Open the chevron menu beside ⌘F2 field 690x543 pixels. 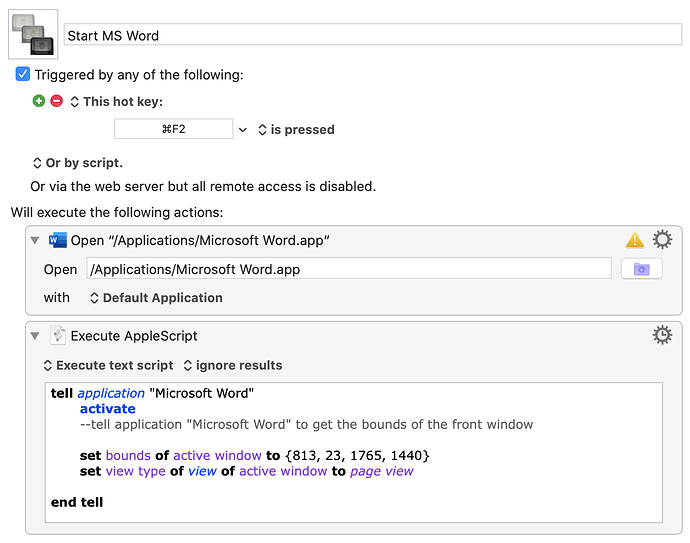tap(242, 130)
